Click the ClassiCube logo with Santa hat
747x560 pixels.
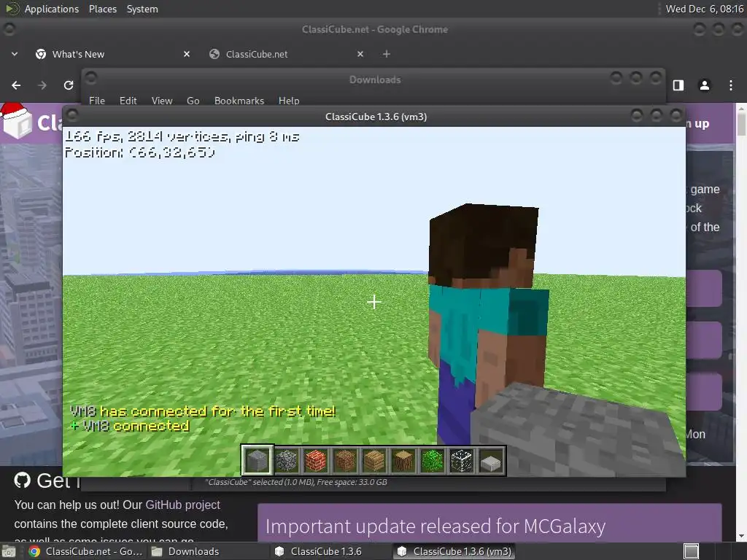[x=16, y=120]
